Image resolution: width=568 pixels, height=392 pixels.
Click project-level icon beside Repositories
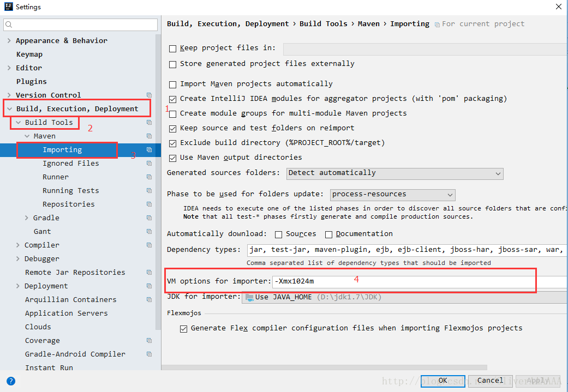click(x=149, y=204)
